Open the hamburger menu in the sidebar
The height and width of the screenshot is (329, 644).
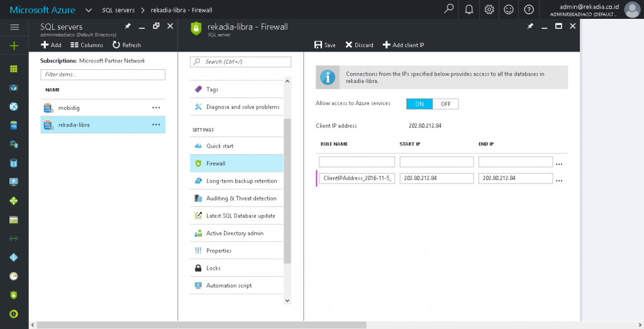(x=14, y=27)
